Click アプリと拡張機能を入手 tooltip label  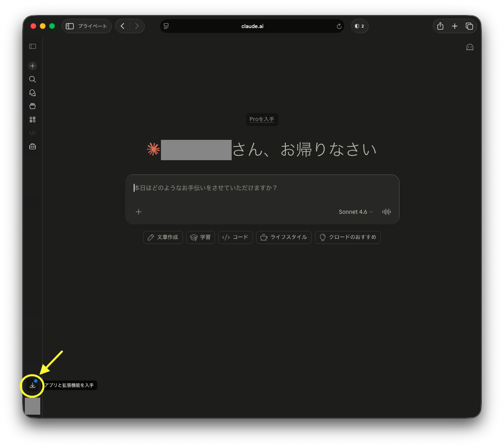pos(69,385)
